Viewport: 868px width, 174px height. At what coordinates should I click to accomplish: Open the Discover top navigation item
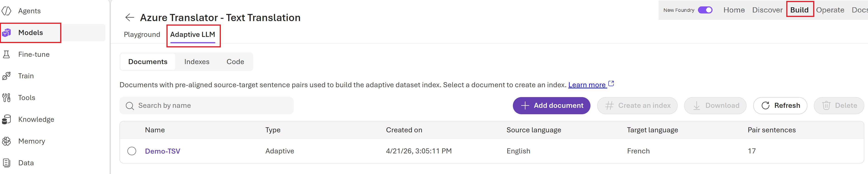[768, 10]
